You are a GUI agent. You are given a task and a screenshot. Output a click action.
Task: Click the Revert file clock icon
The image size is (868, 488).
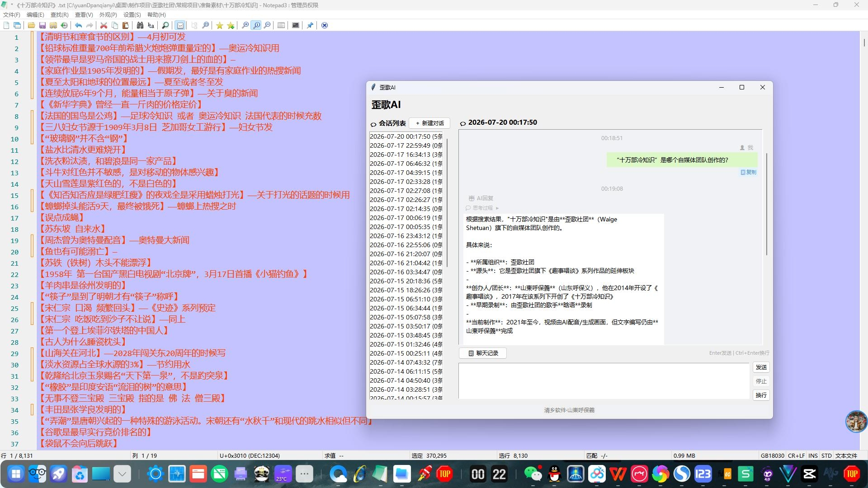point(64,25)
